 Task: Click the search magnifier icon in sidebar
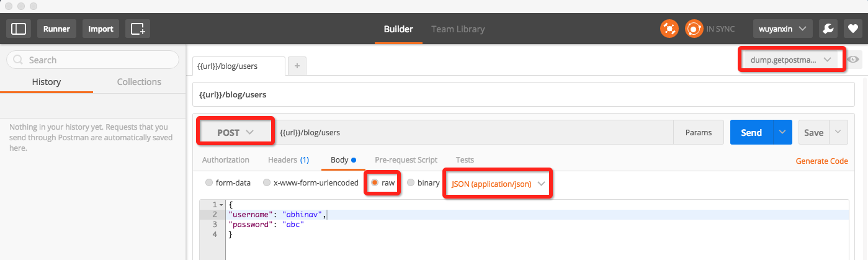(x=18, y=60)
